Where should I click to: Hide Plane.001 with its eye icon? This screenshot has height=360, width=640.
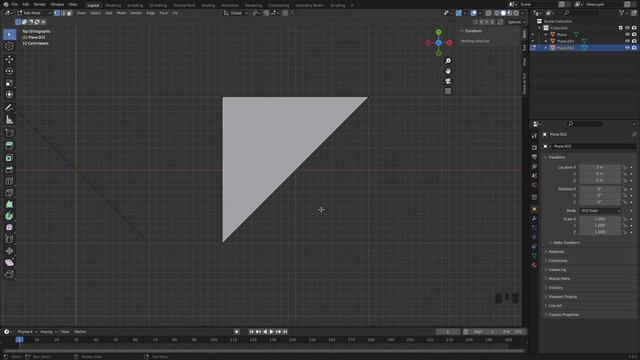(x=627, y=41)
